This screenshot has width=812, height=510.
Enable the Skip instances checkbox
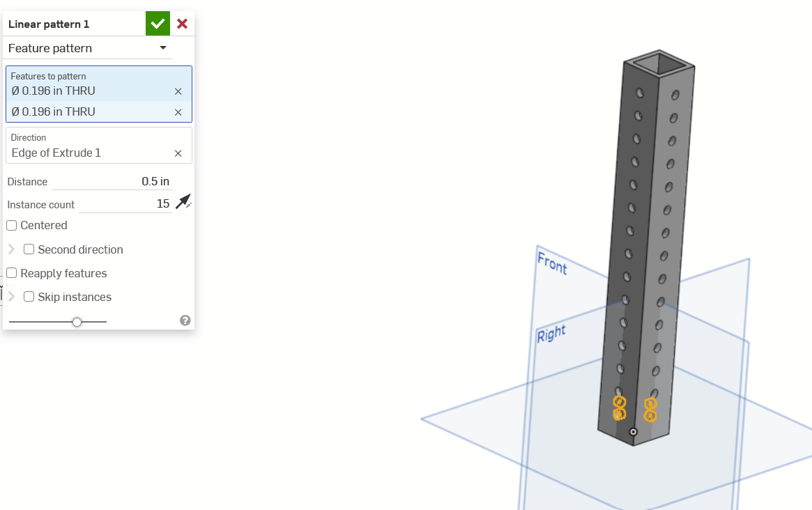pos(29,297)
